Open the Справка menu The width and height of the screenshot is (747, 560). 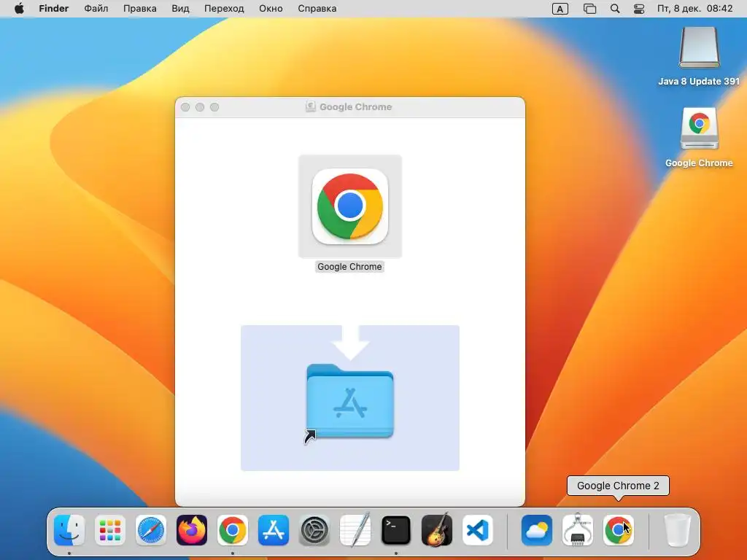317,9
